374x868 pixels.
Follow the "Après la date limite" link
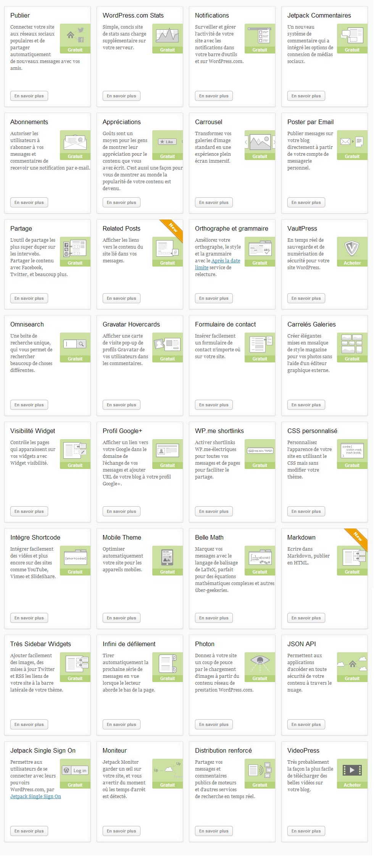click(226, 261)
